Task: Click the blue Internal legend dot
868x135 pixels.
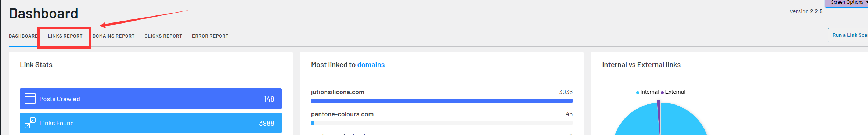Action: click(638, 93)
